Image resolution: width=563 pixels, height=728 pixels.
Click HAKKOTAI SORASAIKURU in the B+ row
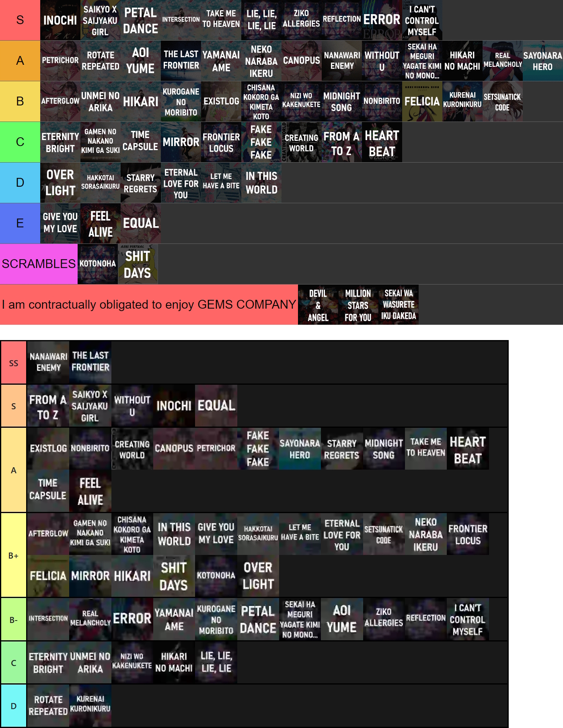point(258,534)
